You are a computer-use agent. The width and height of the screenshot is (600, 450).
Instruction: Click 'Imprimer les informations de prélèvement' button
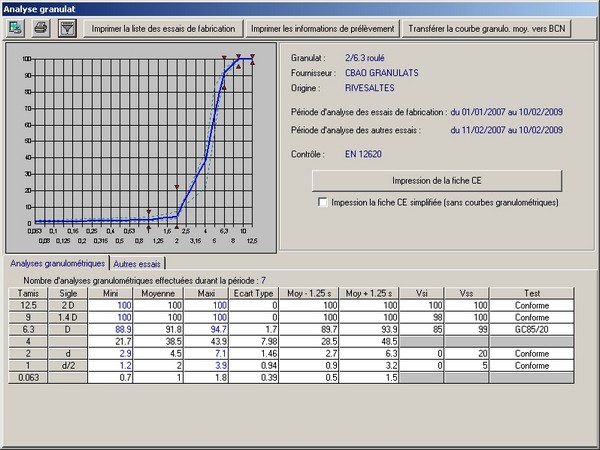(x=324, y=28)
